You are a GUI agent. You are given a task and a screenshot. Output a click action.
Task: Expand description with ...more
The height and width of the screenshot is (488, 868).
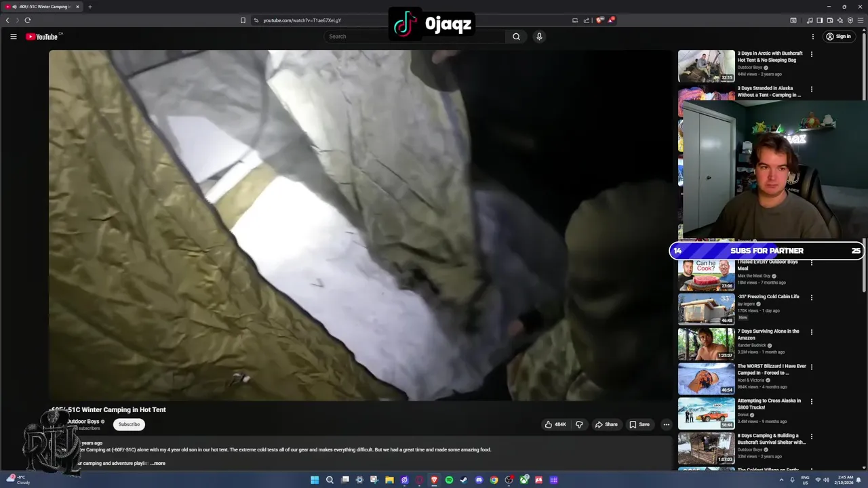tap(158, 464)
